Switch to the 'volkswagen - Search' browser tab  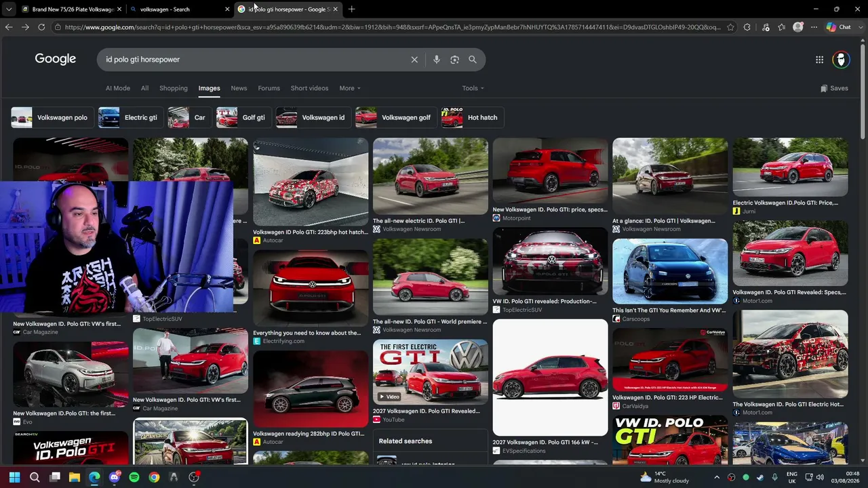(179, 9)
